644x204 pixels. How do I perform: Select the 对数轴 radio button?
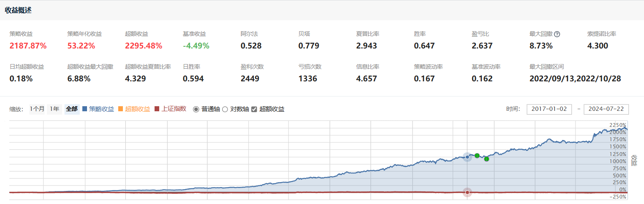click(x=225, y=109)
